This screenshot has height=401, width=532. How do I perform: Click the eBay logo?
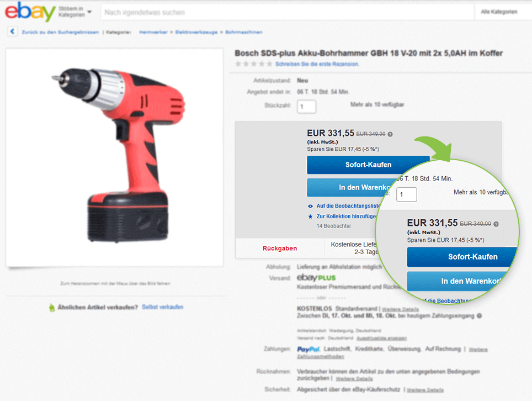coord(30,11)
